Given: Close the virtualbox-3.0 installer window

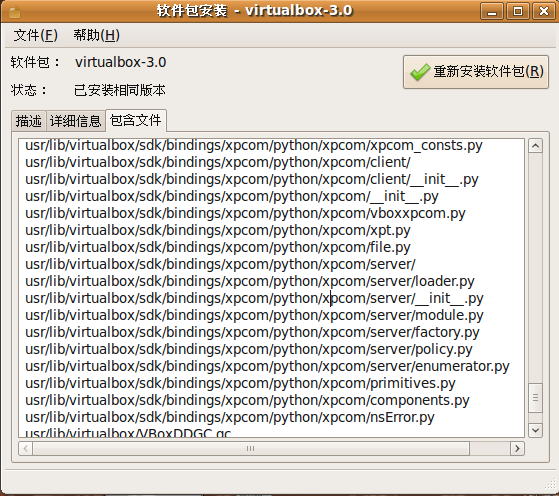Looking at the screenshot, I should tap(544, 11).
